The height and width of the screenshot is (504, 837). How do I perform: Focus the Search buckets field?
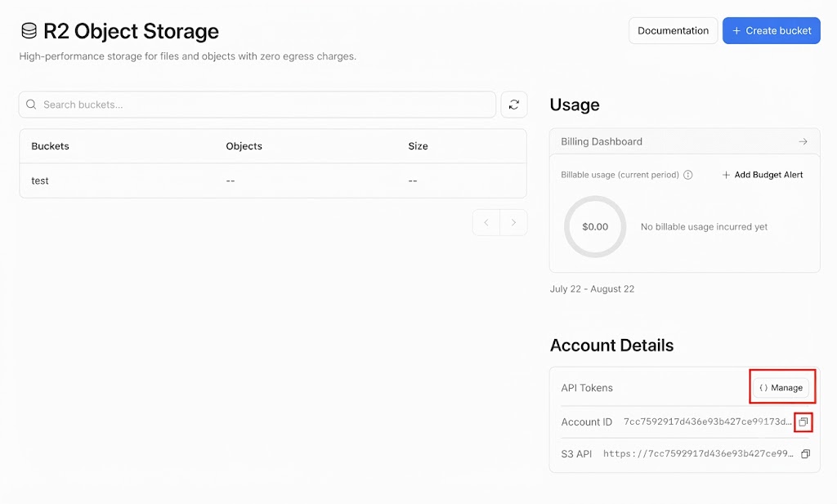(x=257, y=105)
